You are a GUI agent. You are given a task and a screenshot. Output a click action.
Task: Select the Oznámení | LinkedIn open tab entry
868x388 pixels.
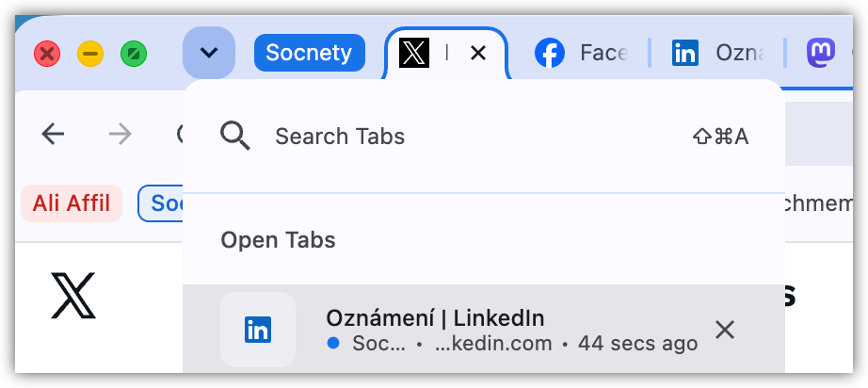(x=483, y=330)
